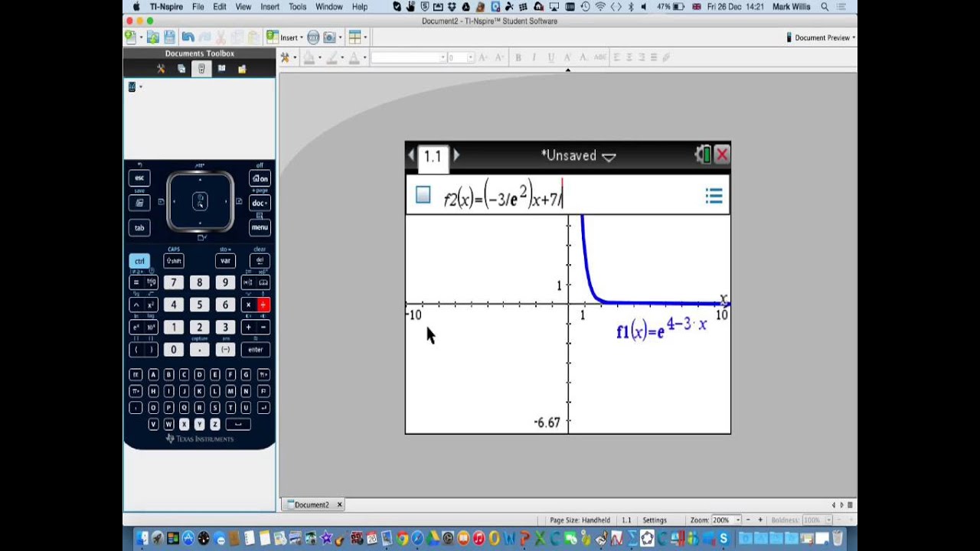This screenshot has height=551, width=980.
Task: Click the enter key on the keypad
Action: pyautogui.click(x=255, y=350)
